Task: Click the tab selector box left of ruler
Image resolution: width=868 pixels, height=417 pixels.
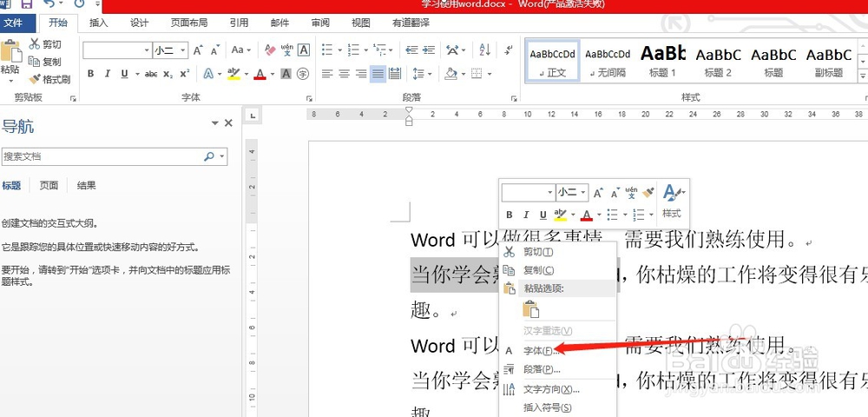Action: click(253, 116)
